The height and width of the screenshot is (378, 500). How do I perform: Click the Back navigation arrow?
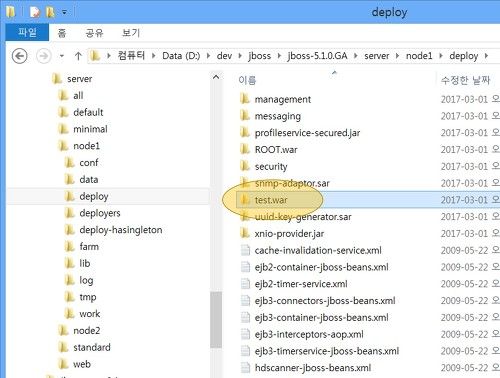tap(19, 56)
